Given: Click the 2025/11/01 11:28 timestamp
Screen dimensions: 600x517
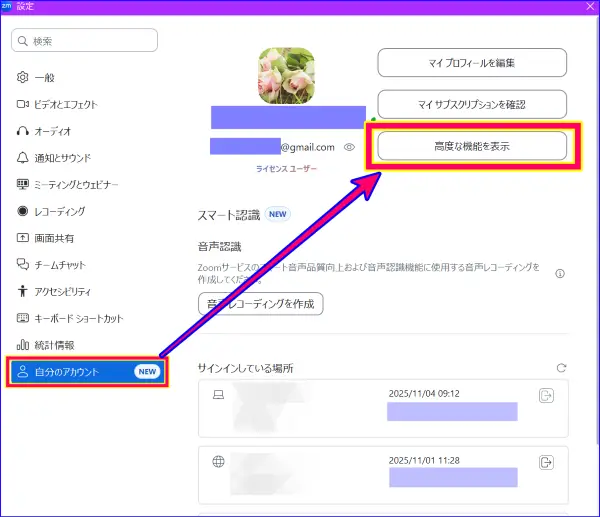Looking at the screenshot, I should tap(424, 460).
